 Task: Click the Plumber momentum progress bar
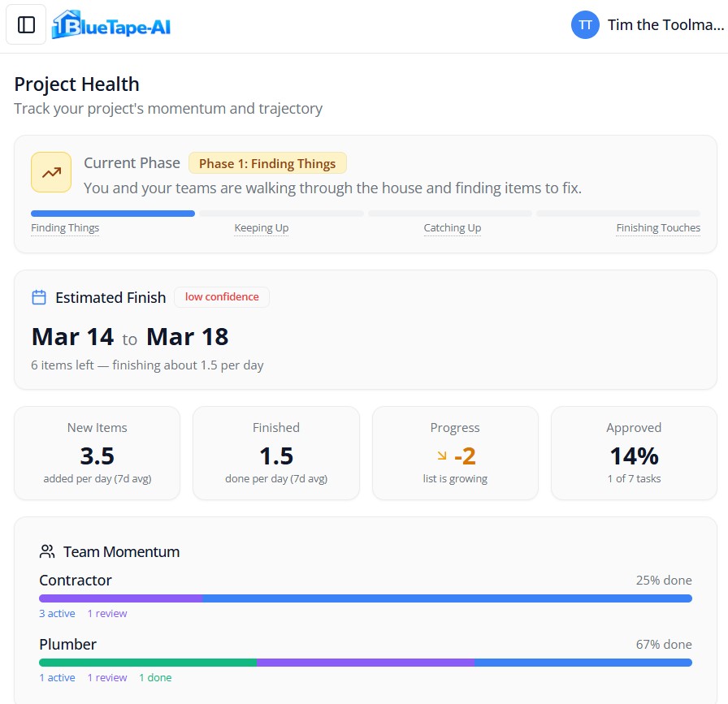(x=366, y=663)
